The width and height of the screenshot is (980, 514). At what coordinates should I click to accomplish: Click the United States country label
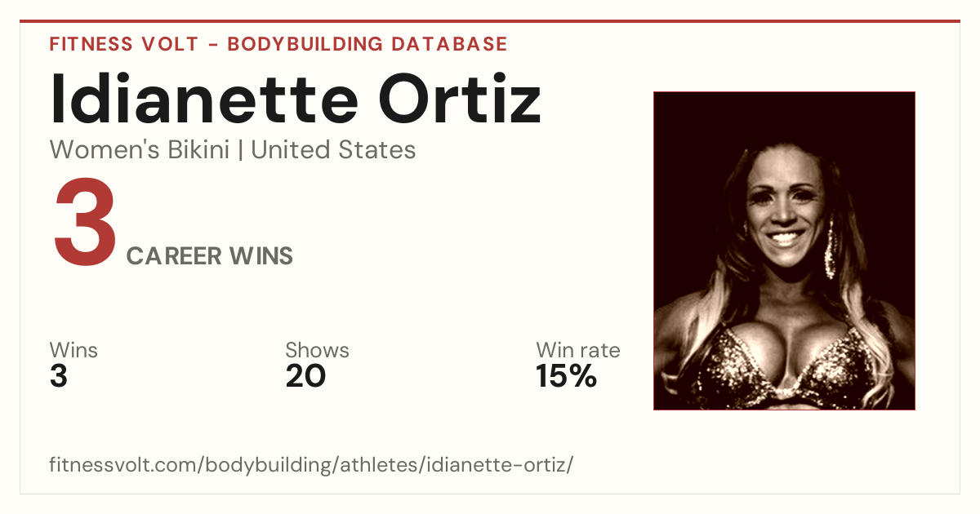tap(333, 150)
